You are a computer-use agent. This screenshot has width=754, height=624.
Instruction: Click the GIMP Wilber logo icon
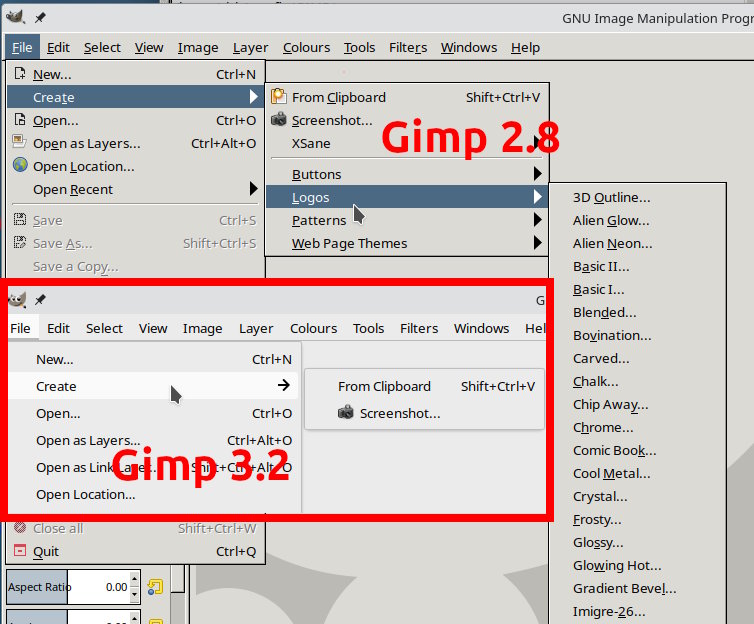tap(15, 17)
